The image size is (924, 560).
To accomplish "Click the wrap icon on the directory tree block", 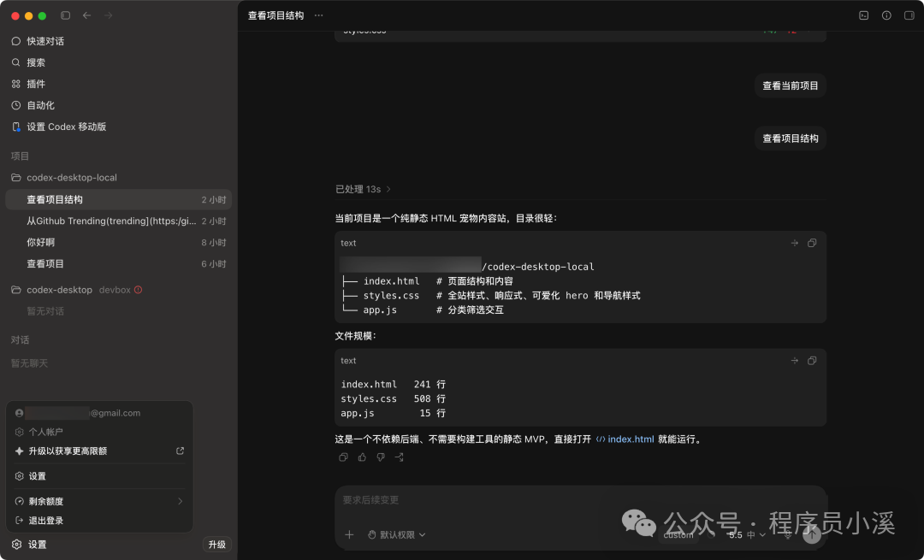I will point(794,243).
